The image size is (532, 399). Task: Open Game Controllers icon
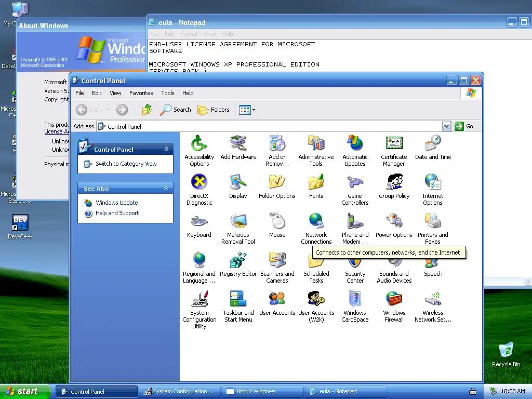click(355, 182)
